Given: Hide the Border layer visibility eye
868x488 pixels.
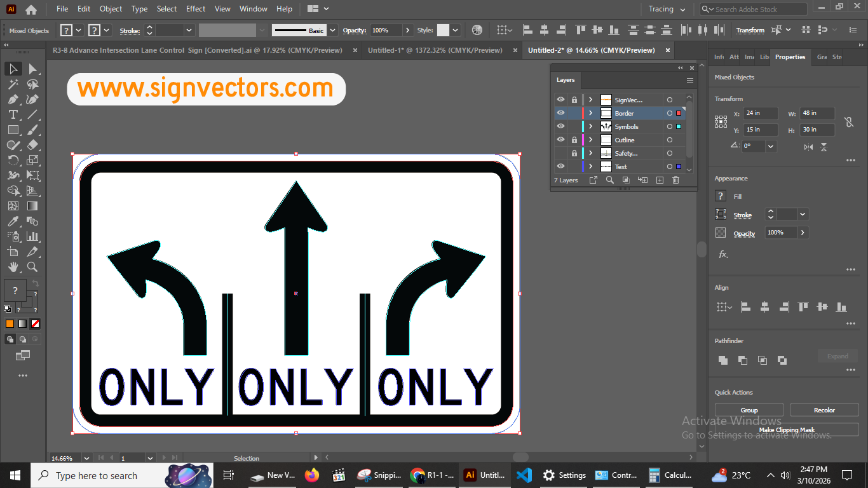Looking at the screenshot, I should (x=560, y=113).
